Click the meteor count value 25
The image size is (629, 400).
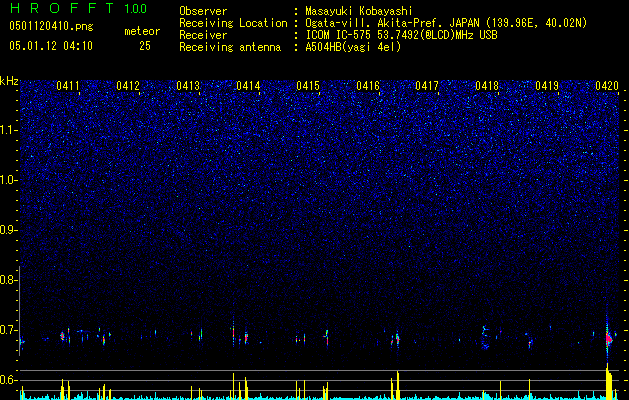[145, 46]
